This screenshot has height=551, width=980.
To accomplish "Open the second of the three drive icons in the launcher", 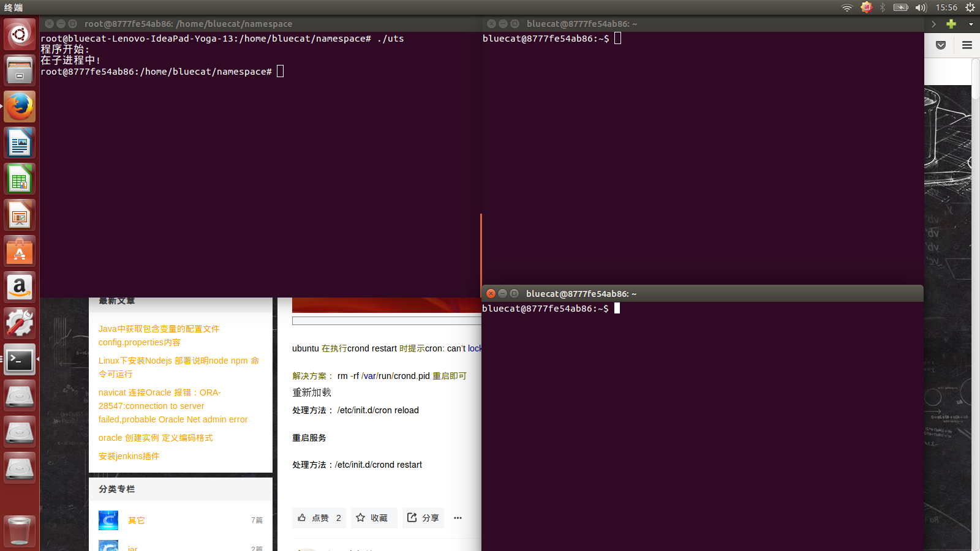I will [x=20, y=432].
